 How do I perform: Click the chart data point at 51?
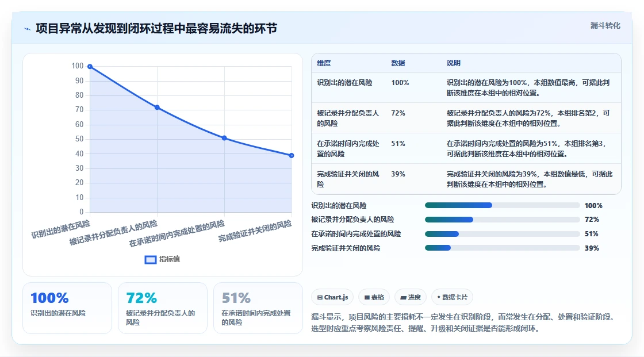click(x=224, y=138)
